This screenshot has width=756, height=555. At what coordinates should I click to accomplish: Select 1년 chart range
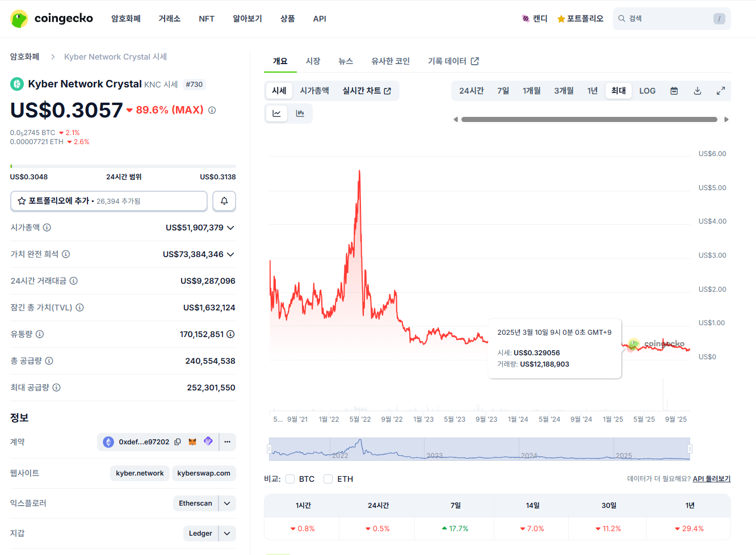tap(593, 91)
